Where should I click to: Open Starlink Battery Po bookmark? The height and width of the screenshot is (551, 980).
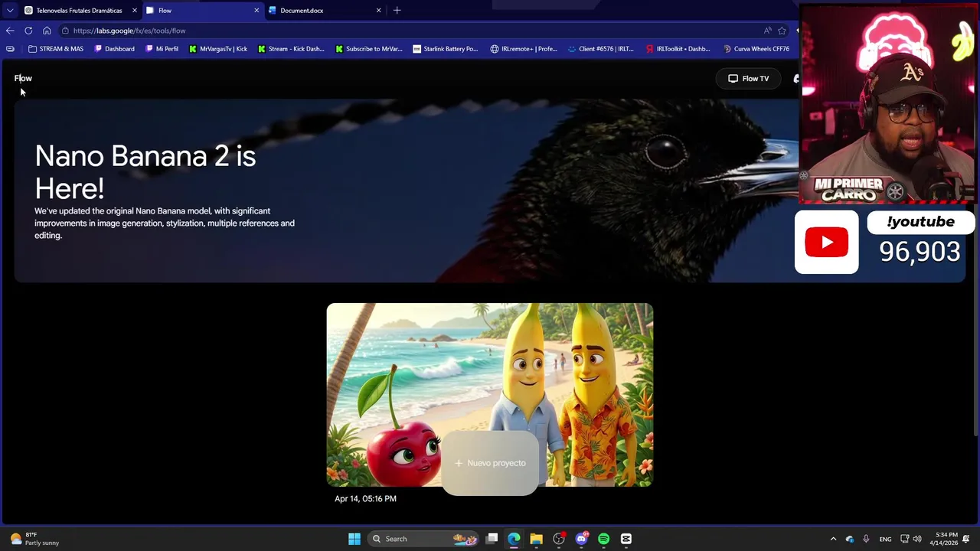click(x=445, y=49)
